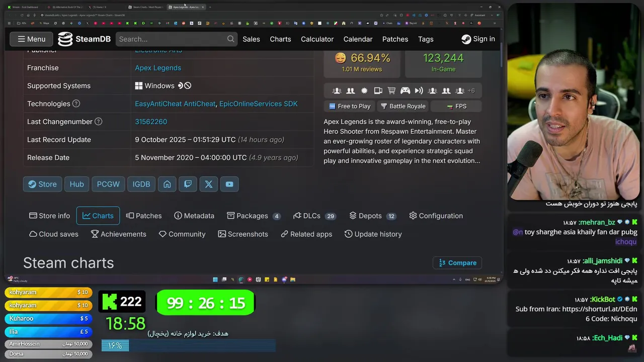Screen dimensions: 644x362
Task: Switch to the Steam Charts browser tab
Action: click(146, 7)
